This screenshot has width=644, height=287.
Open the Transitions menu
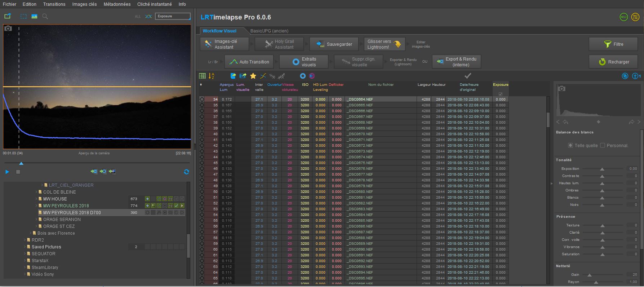coord(54,4)
